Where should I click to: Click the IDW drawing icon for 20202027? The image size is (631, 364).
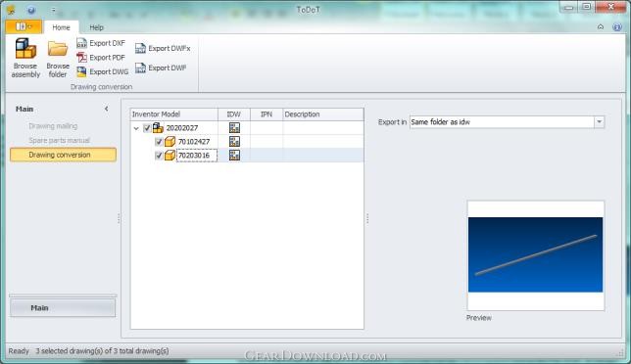coord(234,128)
